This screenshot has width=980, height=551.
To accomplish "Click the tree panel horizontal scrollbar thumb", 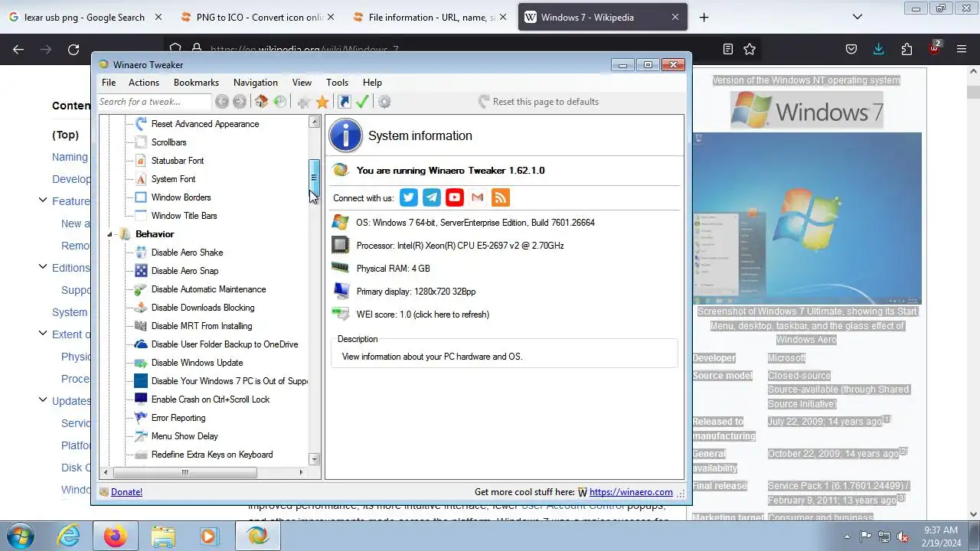I will click(185, 473).
